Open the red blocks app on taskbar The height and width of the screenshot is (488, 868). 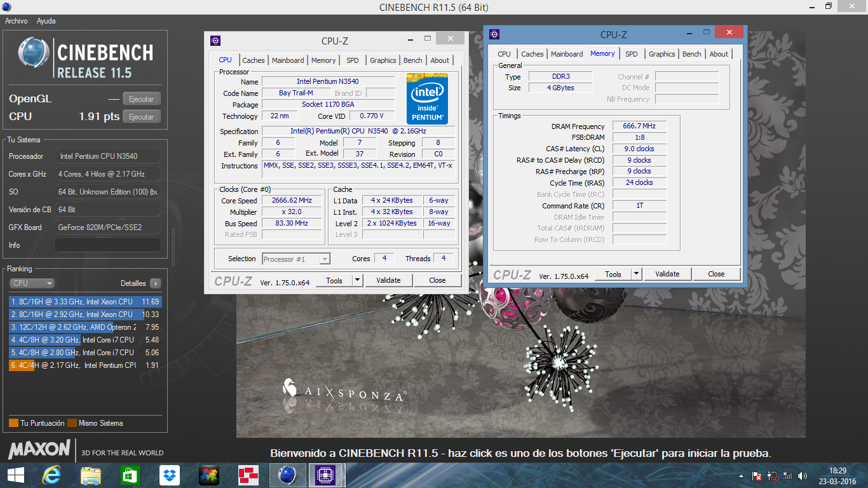tap(248, 475)
